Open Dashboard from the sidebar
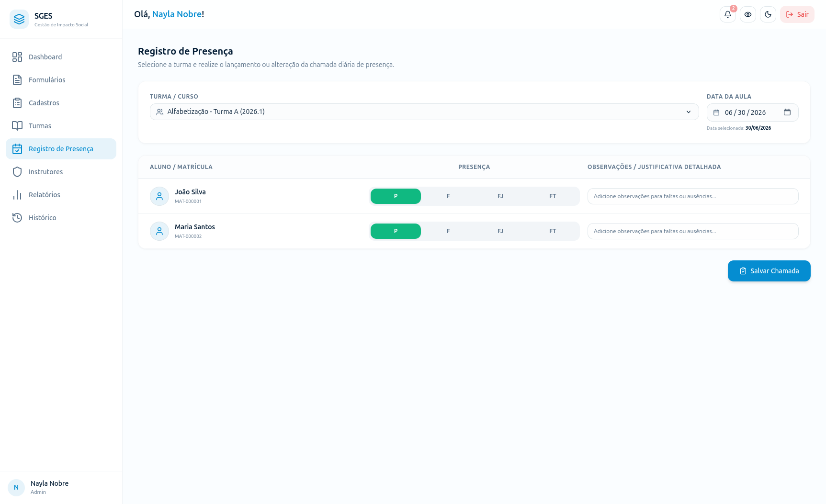Viewport: 826px width, 504px height. click(x=61, y=57)
